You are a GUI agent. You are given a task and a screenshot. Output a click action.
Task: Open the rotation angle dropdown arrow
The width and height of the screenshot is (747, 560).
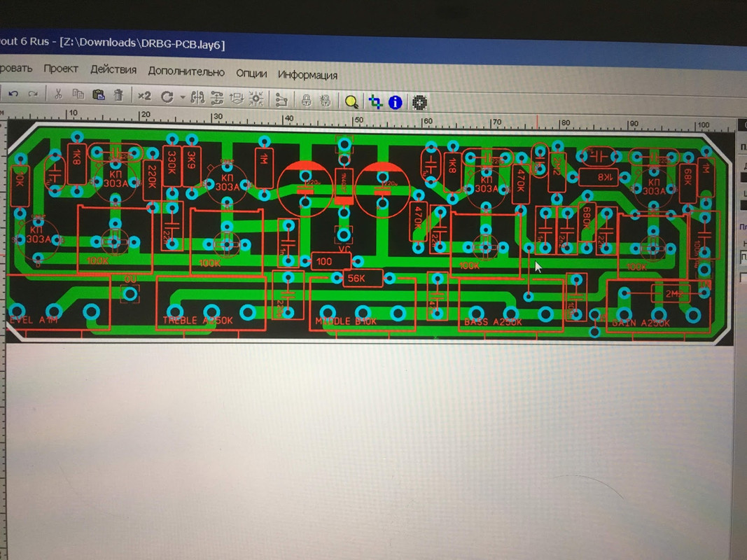[x=183, y=97]
